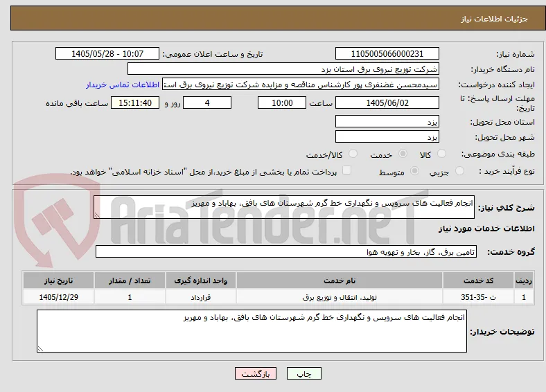Click the طبقه بندی موضوعی label
546x392 pixels.
tap(498, 154)
